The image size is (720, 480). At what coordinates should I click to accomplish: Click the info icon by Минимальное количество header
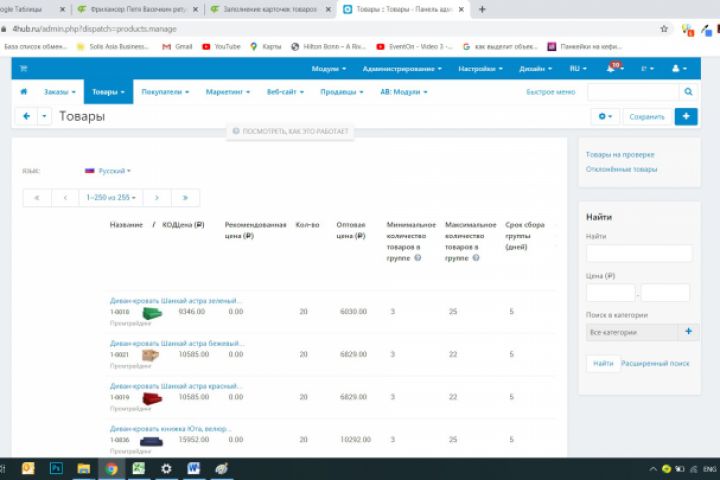(417, 258)
